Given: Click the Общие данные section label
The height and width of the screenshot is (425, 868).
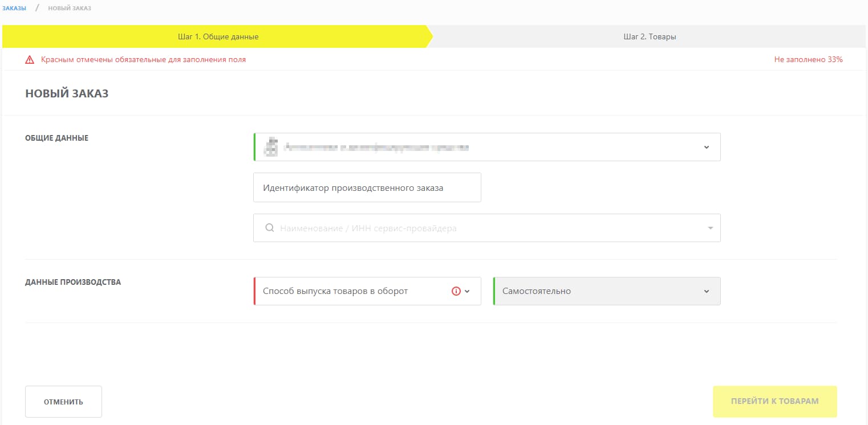Looking at the screenshot, I should (56, 138).
